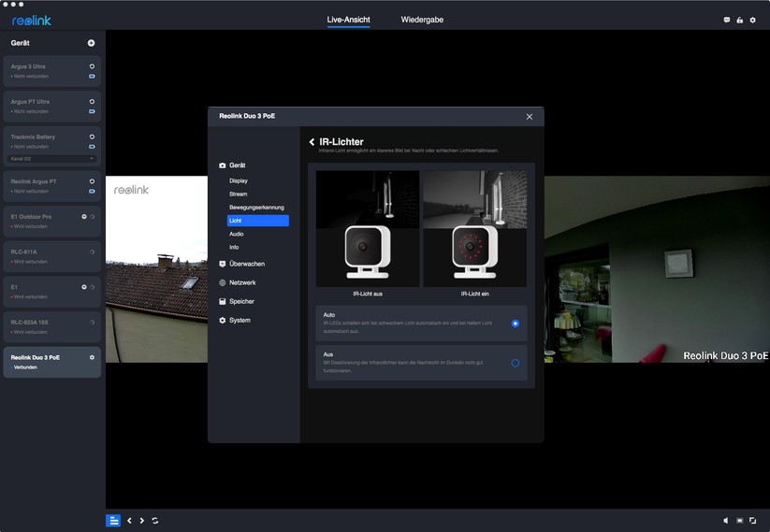
Task: Refresh camera views in bottom toolbar
Action: point(154,521)
